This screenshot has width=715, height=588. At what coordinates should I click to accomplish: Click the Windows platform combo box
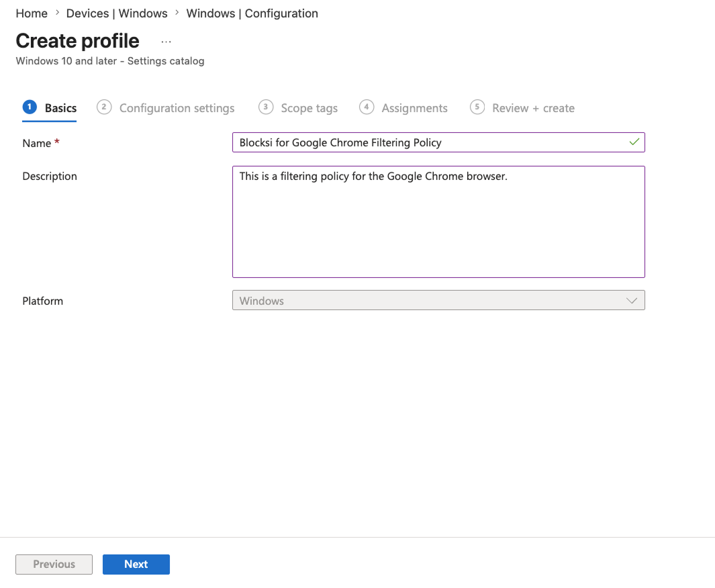[x=438, y=301]
